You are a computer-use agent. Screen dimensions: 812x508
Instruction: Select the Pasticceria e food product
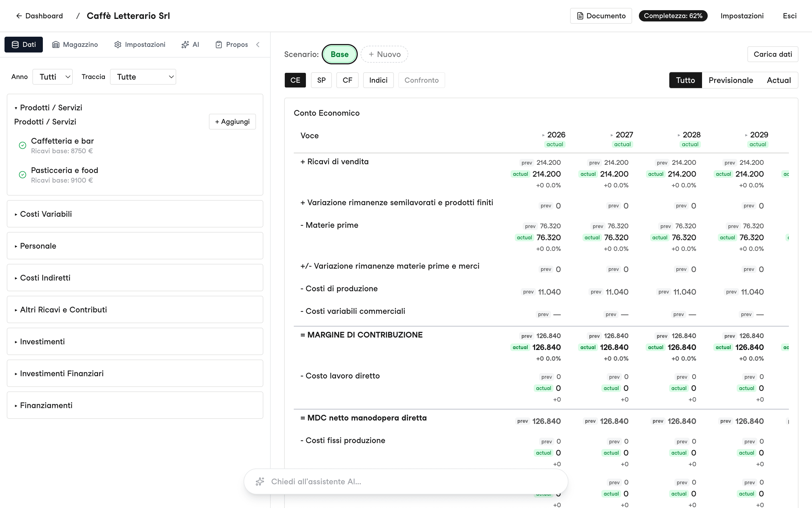click(64, 175)
